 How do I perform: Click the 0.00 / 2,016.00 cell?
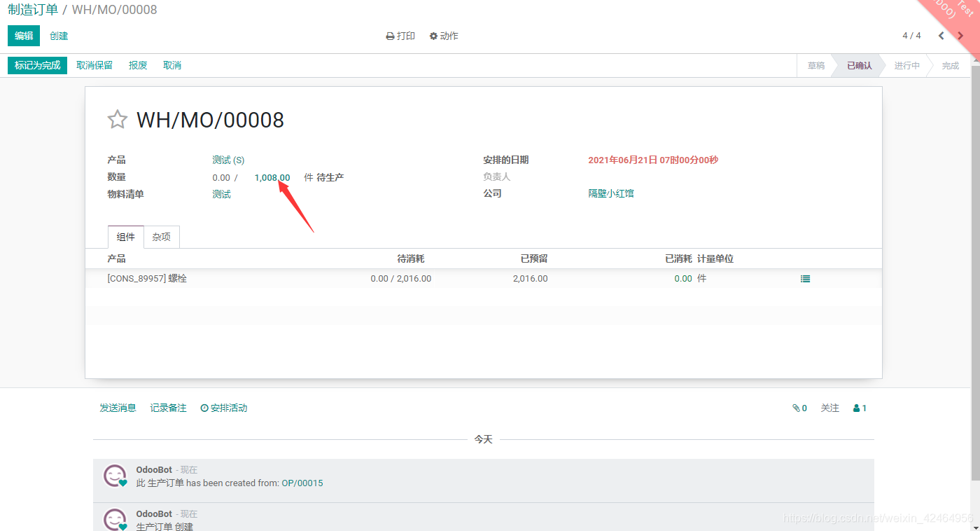tap(401, 278)
